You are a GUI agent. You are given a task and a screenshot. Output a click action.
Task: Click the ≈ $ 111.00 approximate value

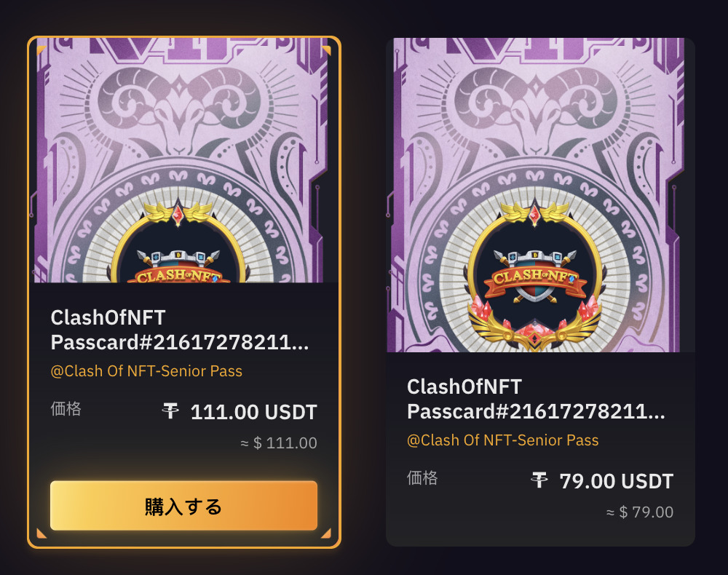click(x=279, y=443)
